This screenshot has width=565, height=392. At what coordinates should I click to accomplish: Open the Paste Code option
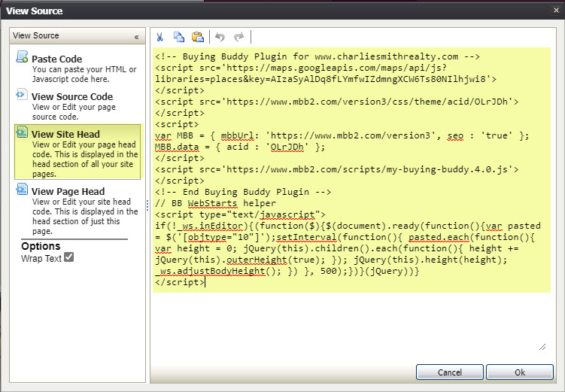[x=77, y=68]
